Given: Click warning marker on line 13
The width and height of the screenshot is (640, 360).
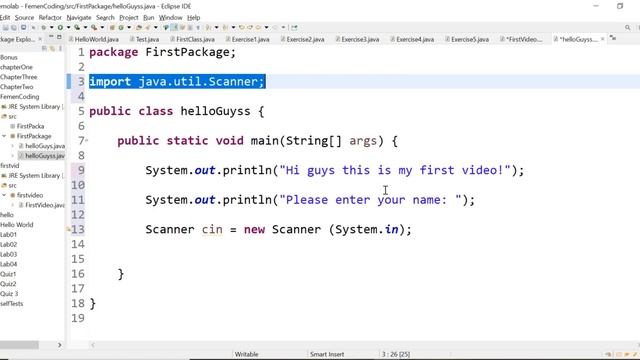Looking at the screenshot, I should (x=69, y=229).
